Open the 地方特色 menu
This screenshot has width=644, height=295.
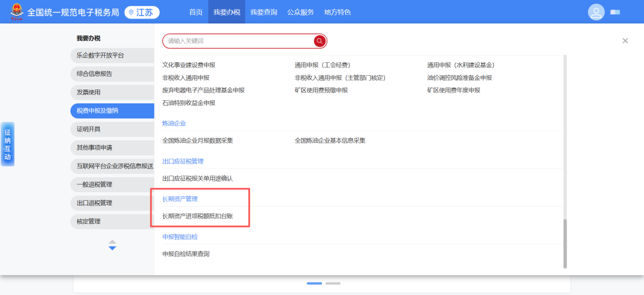coord(338,12)
